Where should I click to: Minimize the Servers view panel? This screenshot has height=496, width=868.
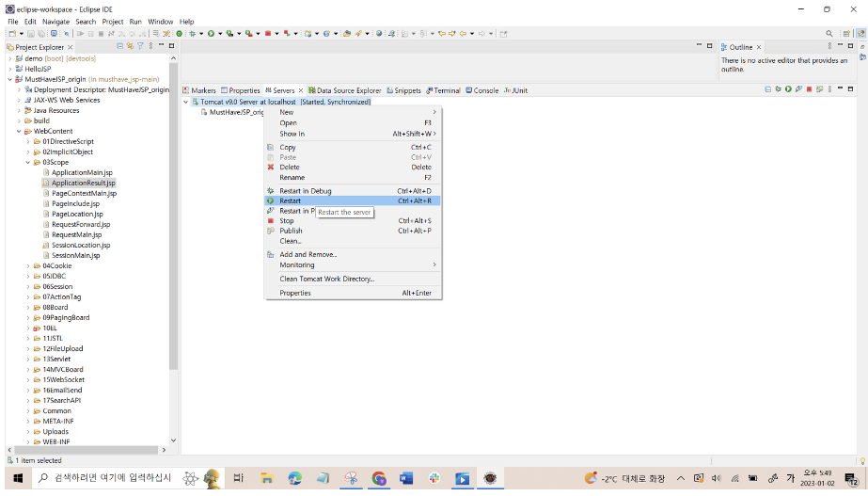[841, 89]
